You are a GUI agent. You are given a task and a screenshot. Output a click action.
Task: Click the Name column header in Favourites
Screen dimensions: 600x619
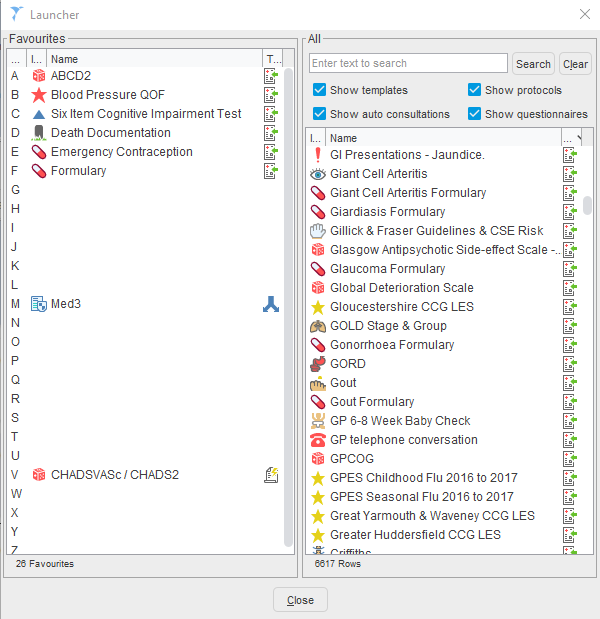coord(150,59)
